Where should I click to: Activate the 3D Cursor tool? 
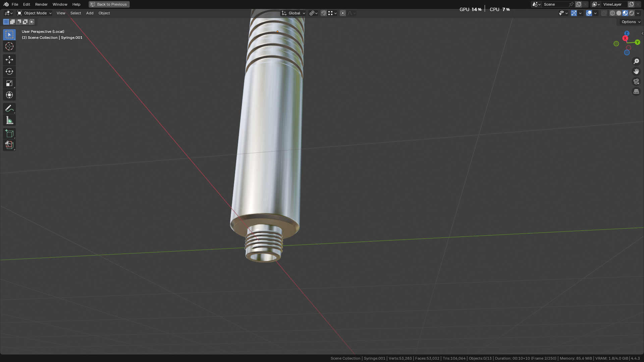coord(9,46)
